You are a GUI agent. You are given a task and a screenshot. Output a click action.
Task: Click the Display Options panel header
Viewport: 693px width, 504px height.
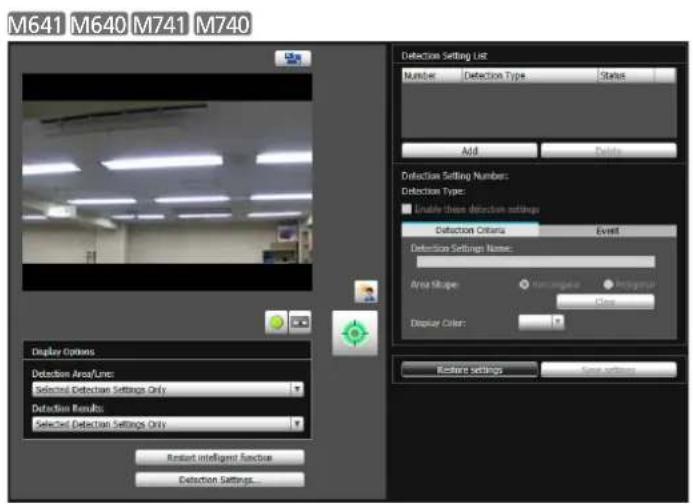coord(167,351)
